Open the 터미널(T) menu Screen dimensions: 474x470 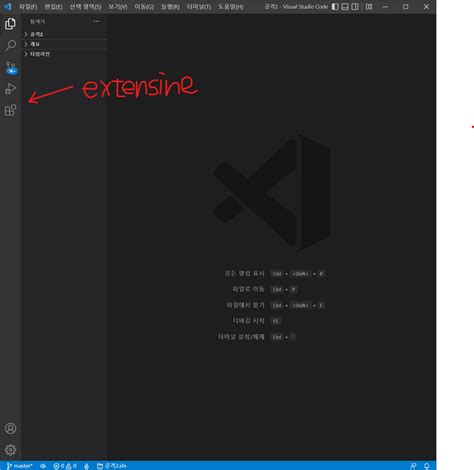(x=199, y=7)
